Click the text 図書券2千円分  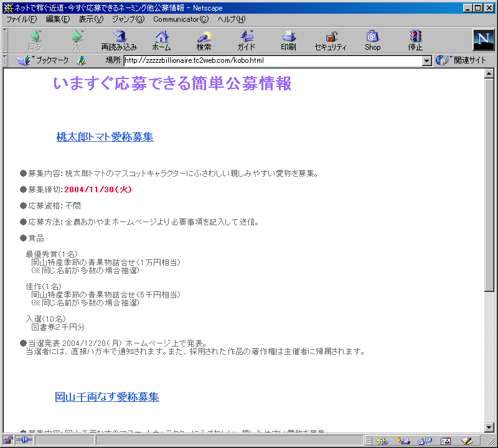coord(58,327)
